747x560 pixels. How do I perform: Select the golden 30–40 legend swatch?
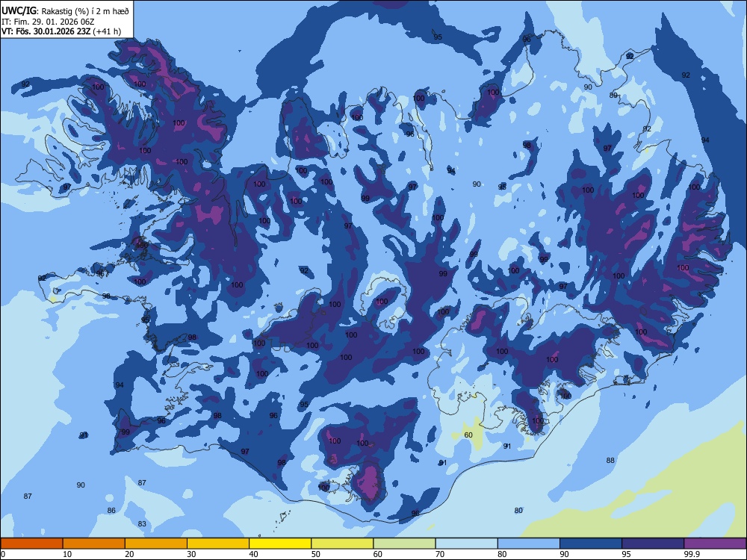pos(218,544)
